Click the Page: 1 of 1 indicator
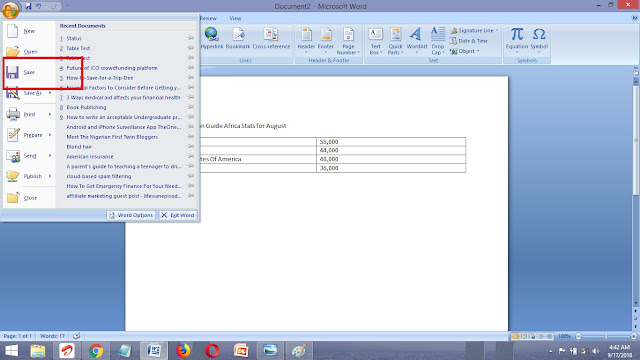Image resolution: width=640 pixels, height=360 pixels. (18, 336)
